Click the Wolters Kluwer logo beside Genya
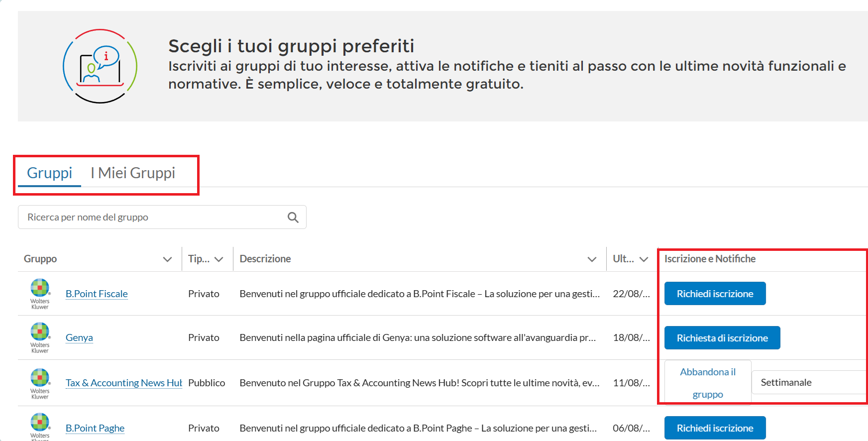Screen dimensions: 868x441 (x=40, y=337)
